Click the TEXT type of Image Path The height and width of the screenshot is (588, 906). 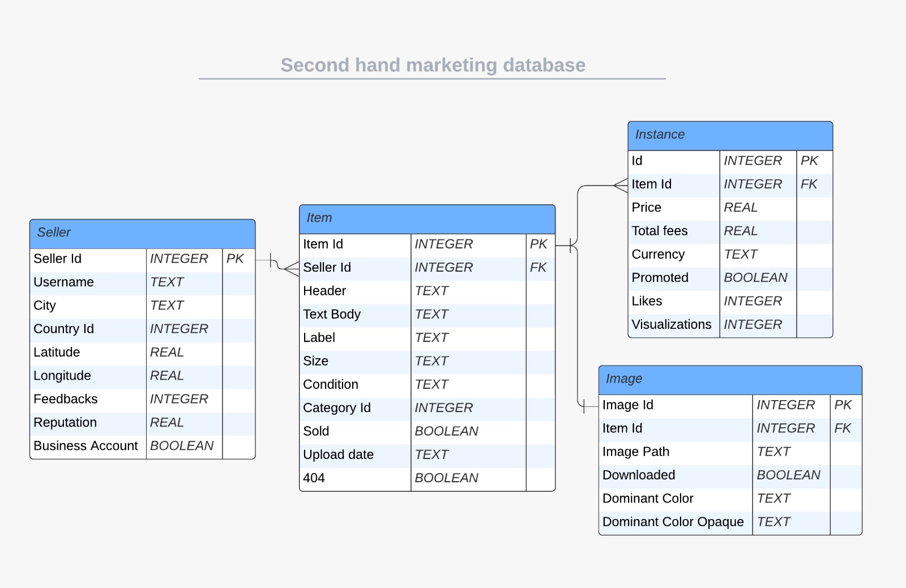pyautogui.click(x=773, y=452)
